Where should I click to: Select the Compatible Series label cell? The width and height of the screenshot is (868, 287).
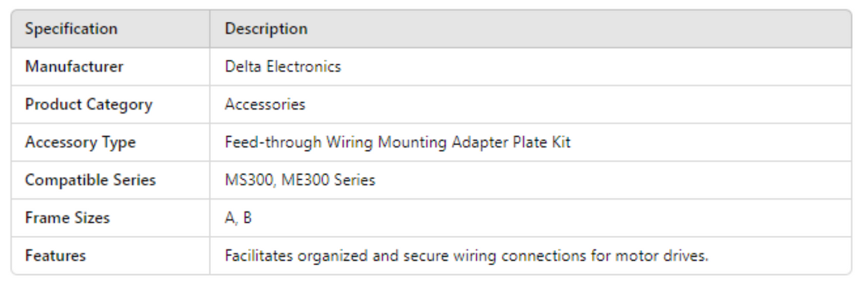tap(90, 181)
